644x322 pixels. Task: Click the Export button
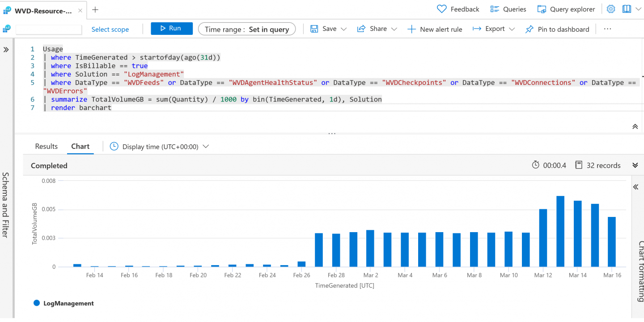(494, 29)
